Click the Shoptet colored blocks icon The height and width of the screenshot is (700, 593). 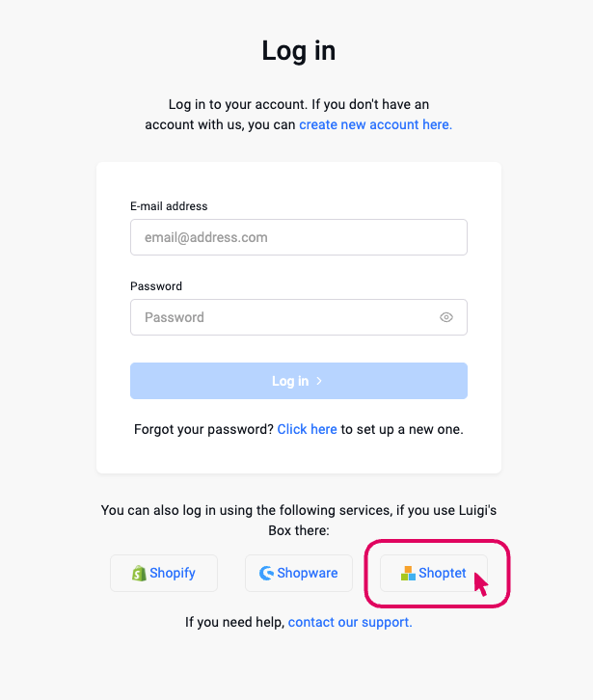[408, 573]
